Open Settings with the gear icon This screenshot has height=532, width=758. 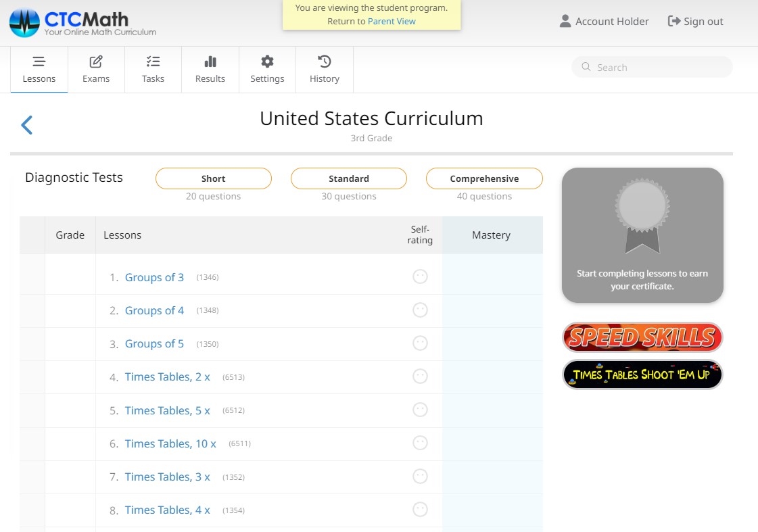[x=267, y=69]
